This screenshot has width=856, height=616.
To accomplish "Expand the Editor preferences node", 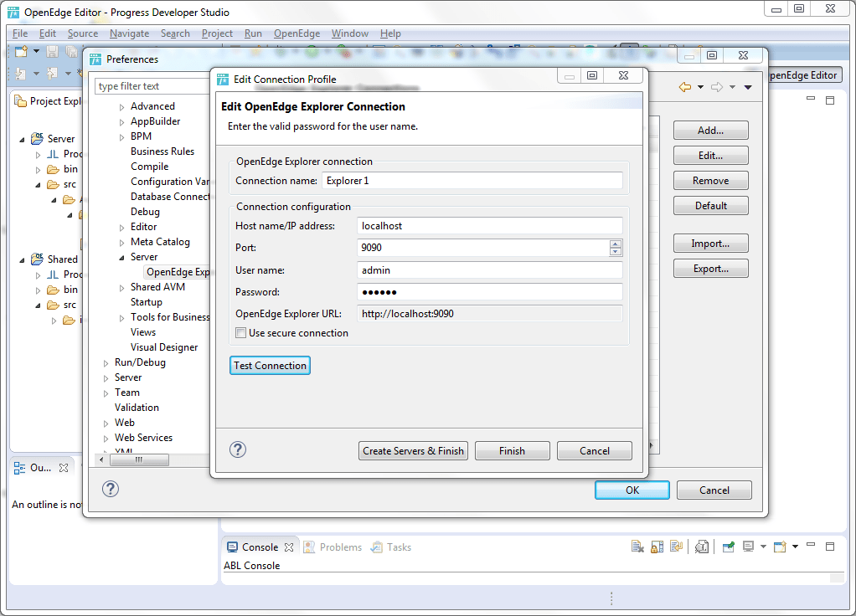I will [x=121, y=228].
